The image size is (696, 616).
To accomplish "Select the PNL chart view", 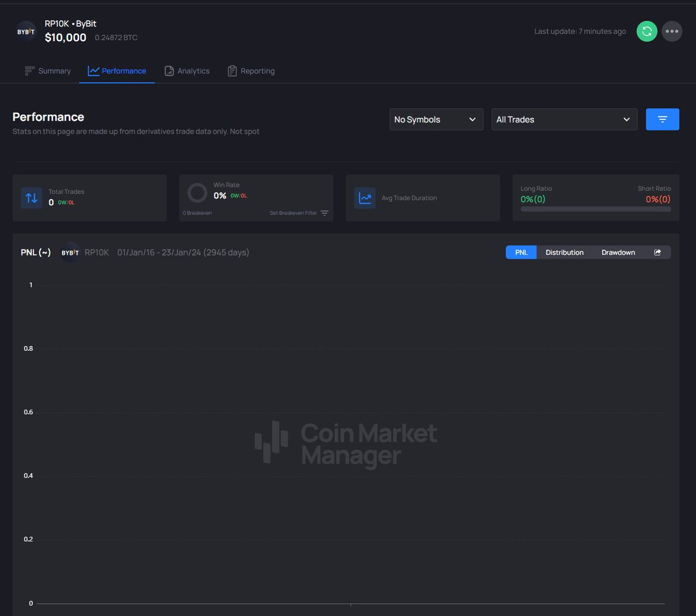I will (521, 252).
